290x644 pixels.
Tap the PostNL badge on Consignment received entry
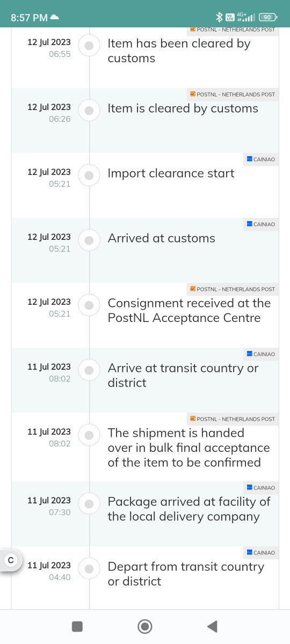pyautogui.click(x=233, y=289)
